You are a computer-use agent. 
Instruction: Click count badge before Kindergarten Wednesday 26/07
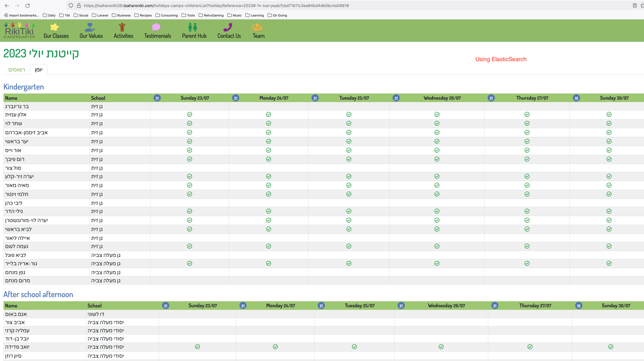pyautogui.click(x=396, y=98)
